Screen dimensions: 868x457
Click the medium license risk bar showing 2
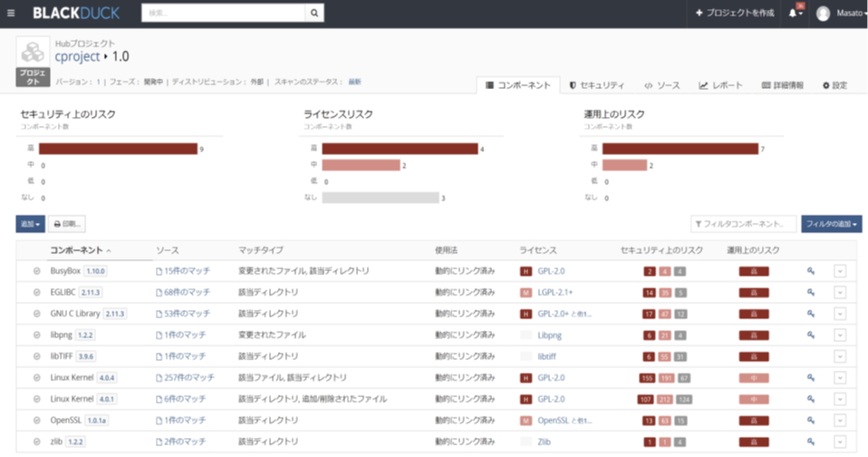click(x=361, y=165)
